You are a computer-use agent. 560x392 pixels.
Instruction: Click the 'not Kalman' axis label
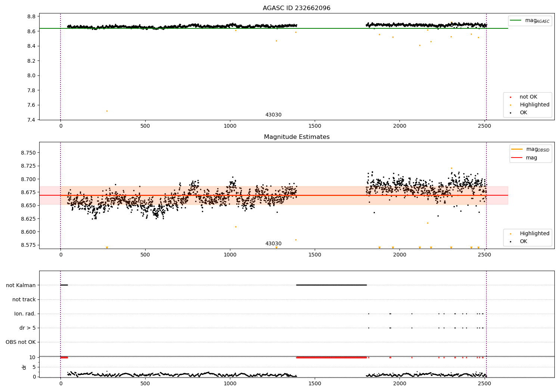tap(21, 286)
